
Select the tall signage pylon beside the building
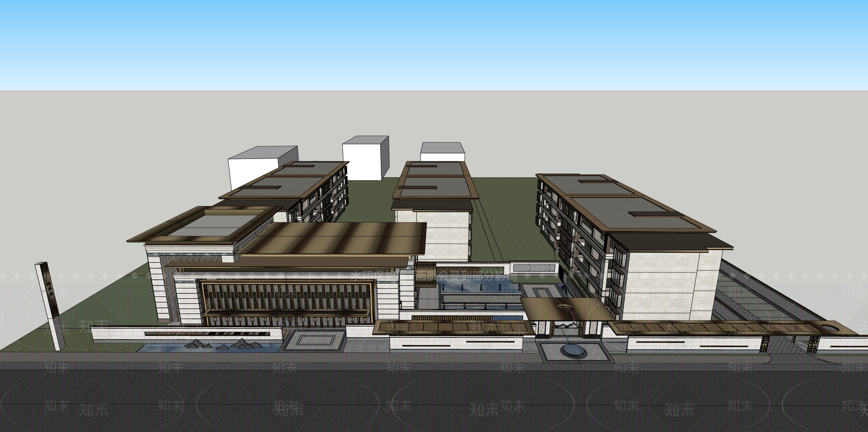[50, 306]
